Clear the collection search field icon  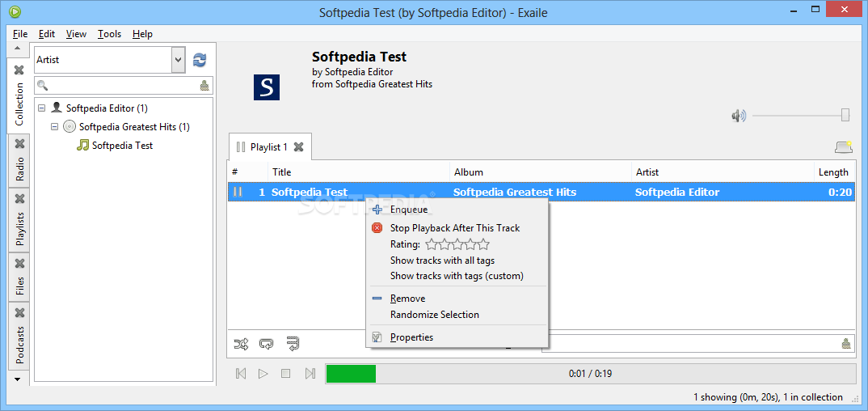(204, 85)
